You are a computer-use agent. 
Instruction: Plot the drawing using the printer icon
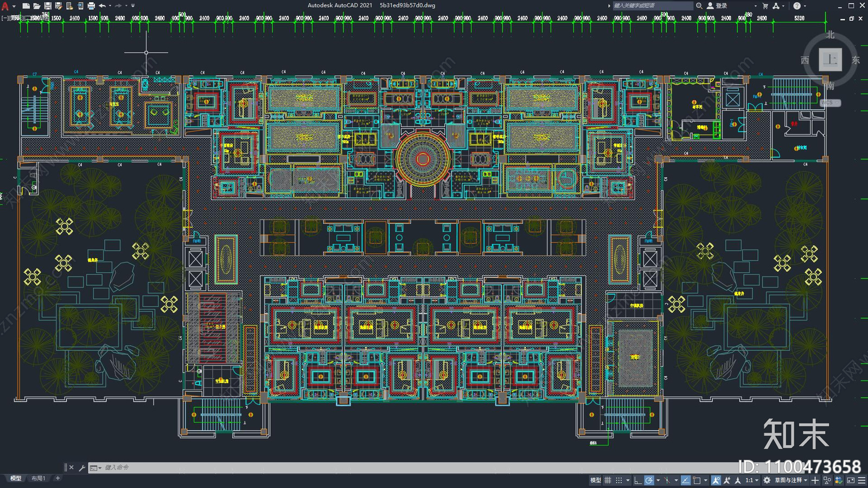(91, 6)
